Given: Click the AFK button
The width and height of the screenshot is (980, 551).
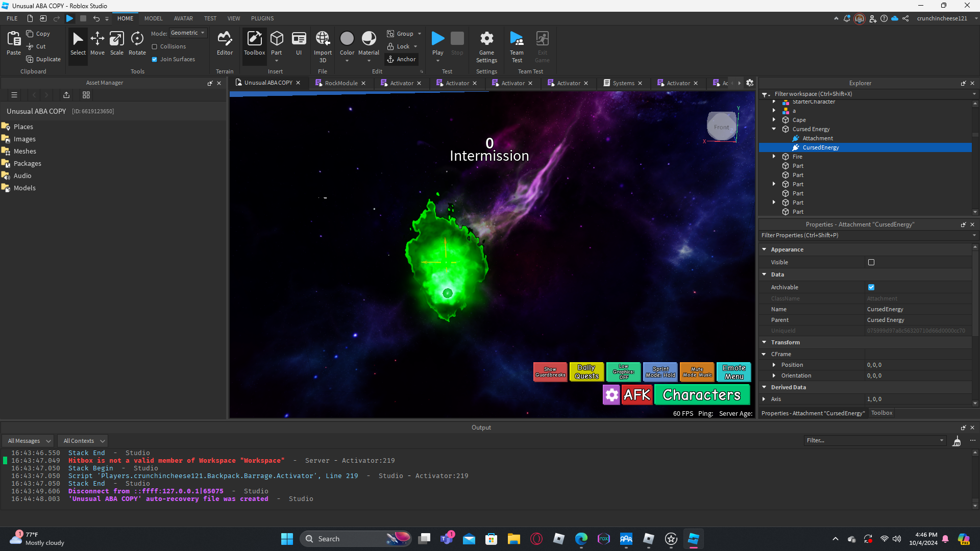Looking at the screenshot, I should [x=637, y=395].
